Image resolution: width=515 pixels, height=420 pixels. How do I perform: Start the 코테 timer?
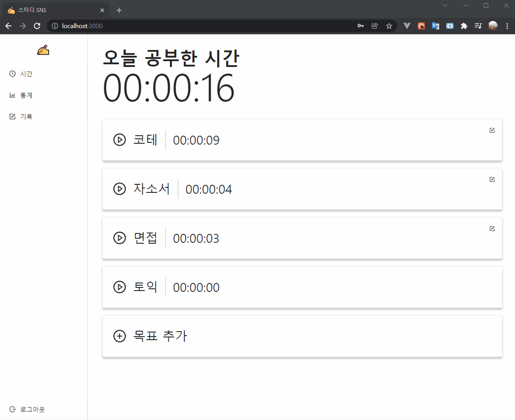pos(119,140)
